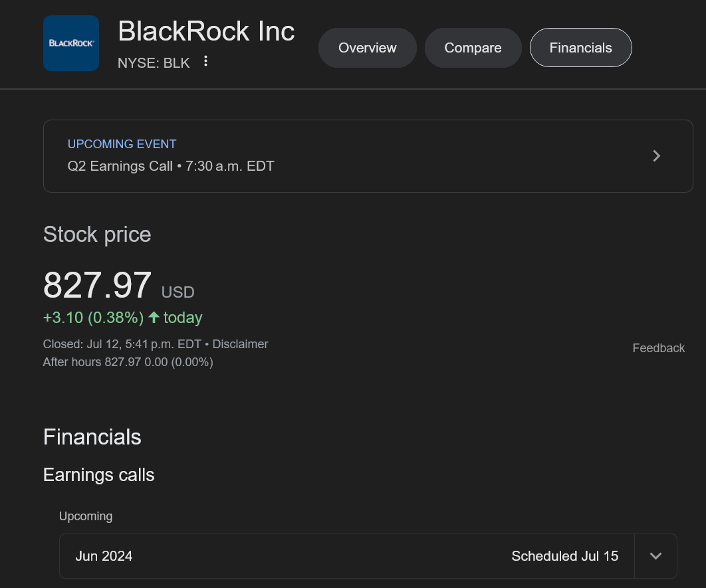Expand the Jun 2024 earnings call chevron
Viewport: 706px width, 588px height.
click(655, 556)
